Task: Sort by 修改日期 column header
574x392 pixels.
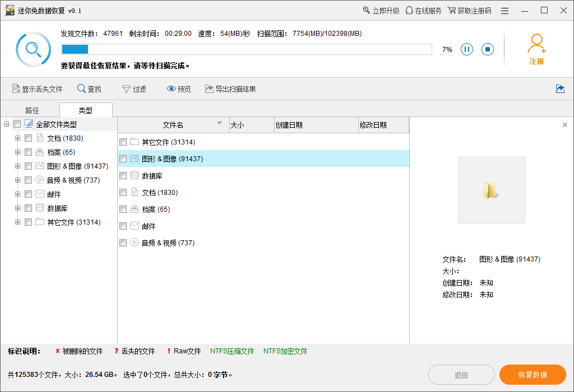Action: [383, 125]
